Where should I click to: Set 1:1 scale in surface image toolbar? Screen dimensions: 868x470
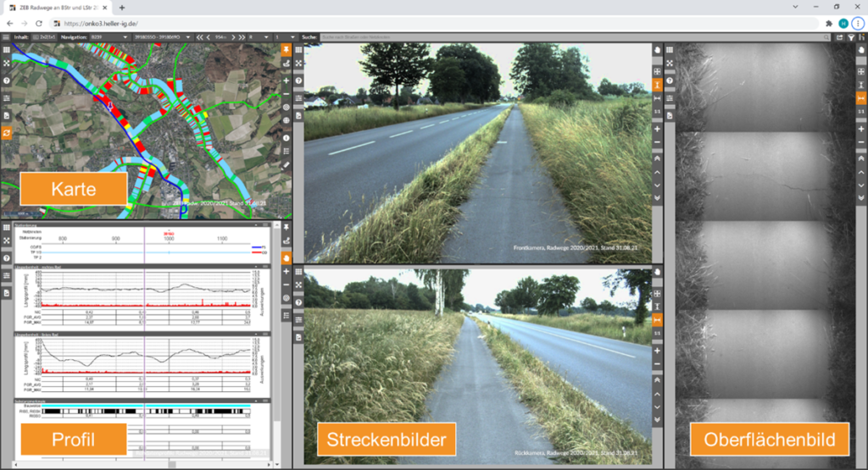(x=861, y=113)
